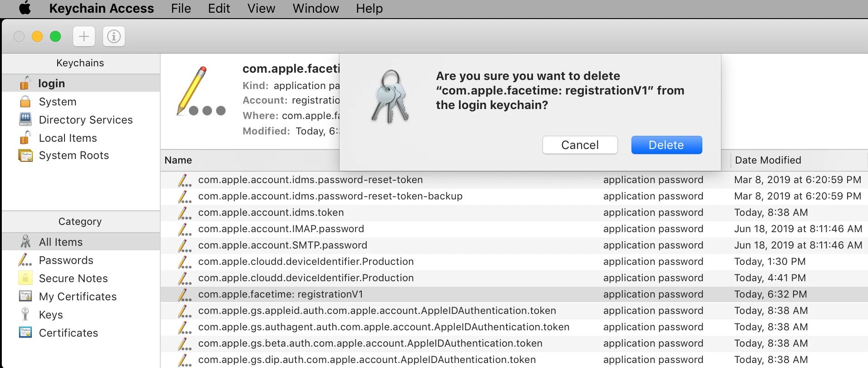Cancel the delete confirmation dialog
868x368 pixels.
coord(580,145)
